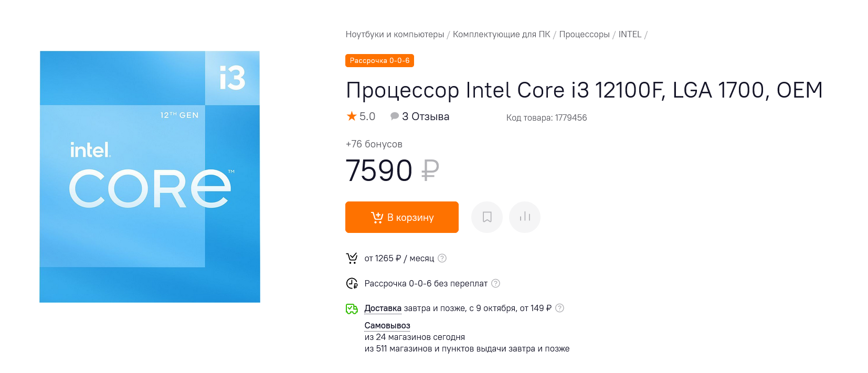The image size is (868, 373).
Task: Enlarge the Intel Core i3 product image
Action: tap(150, 177)
